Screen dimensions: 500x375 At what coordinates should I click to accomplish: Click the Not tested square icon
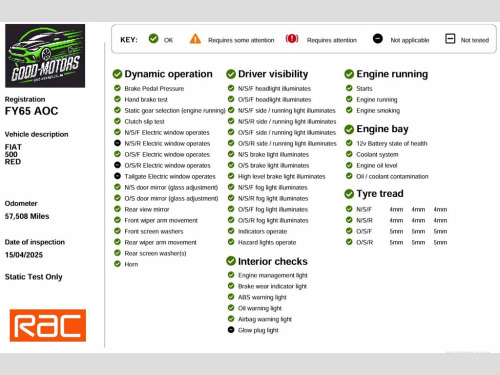click(450, 39)
